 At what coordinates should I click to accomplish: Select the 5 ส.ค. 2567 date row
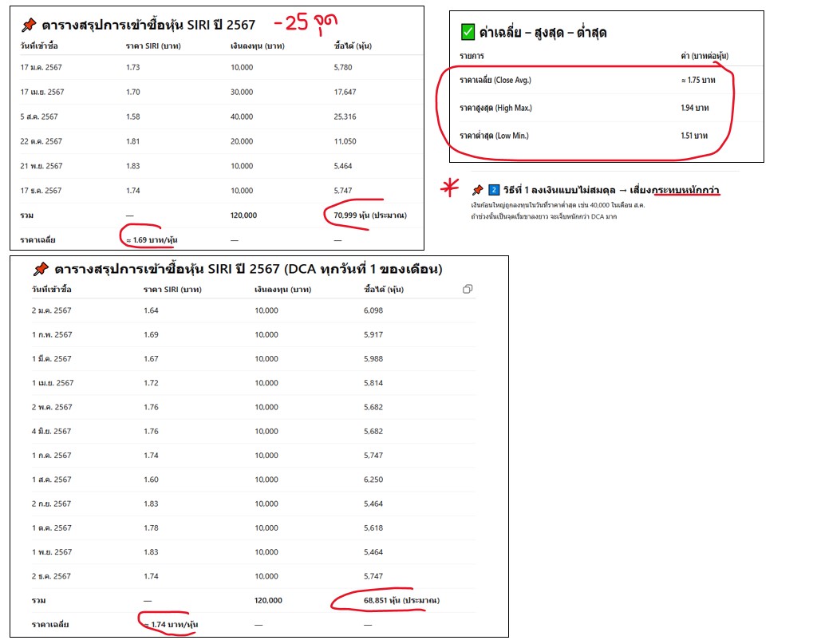[x=39, y=117]
